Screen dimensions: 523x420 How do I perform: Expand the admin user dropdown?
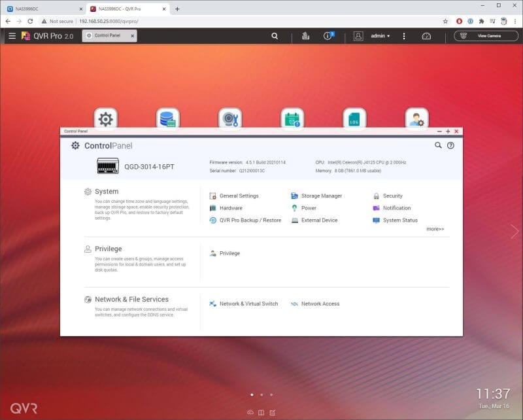tap(380, 36)
